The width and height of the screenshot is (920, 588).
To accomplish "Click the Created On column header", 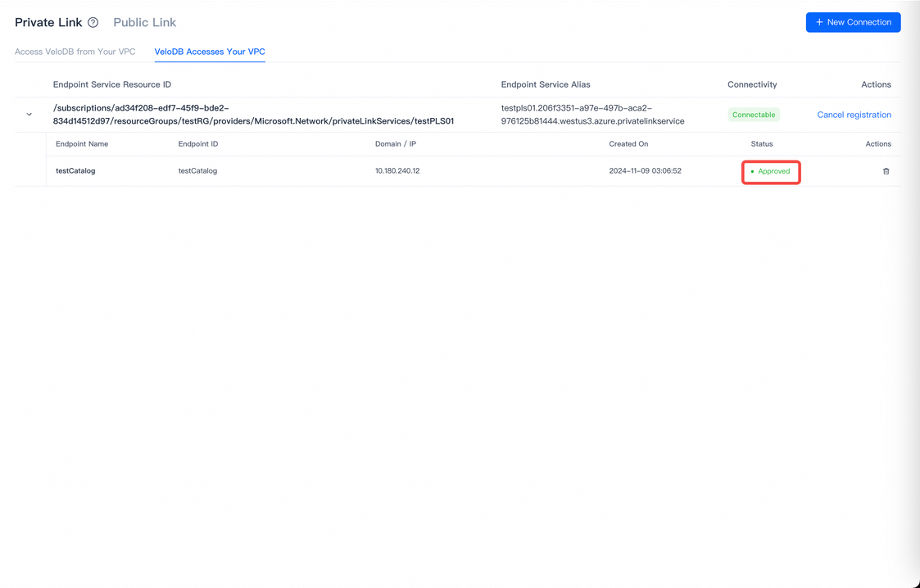I will point(628,143).
